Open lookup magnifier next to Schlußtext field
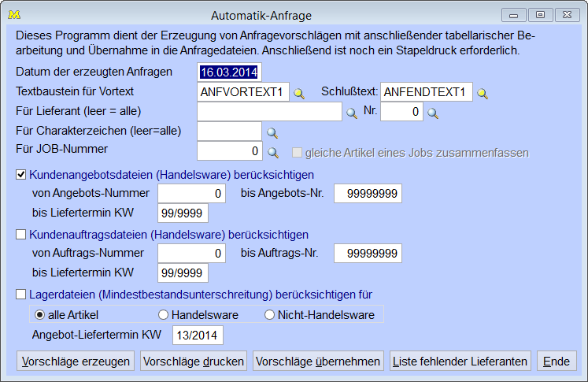588x382 pixels. 483,93
